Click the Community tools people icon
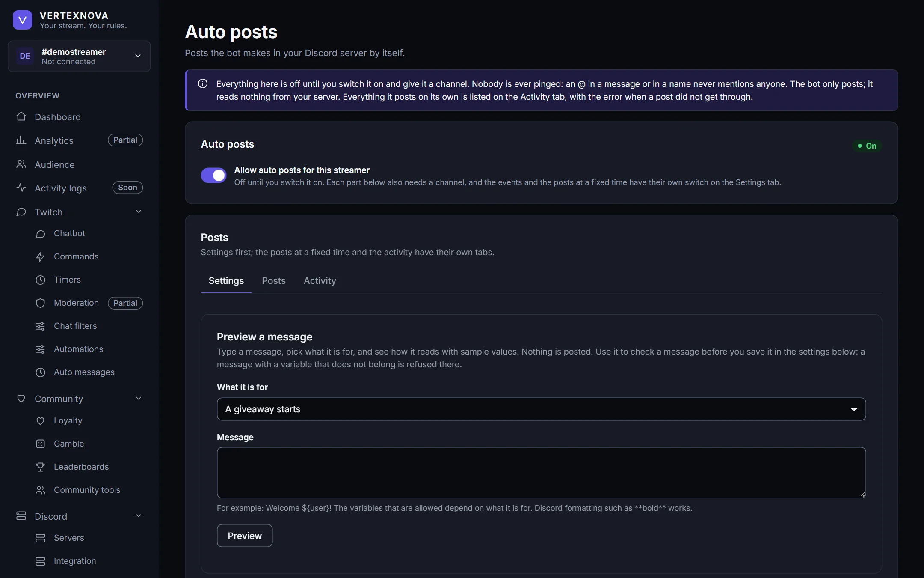924x578 pixels. pos(40,490)
